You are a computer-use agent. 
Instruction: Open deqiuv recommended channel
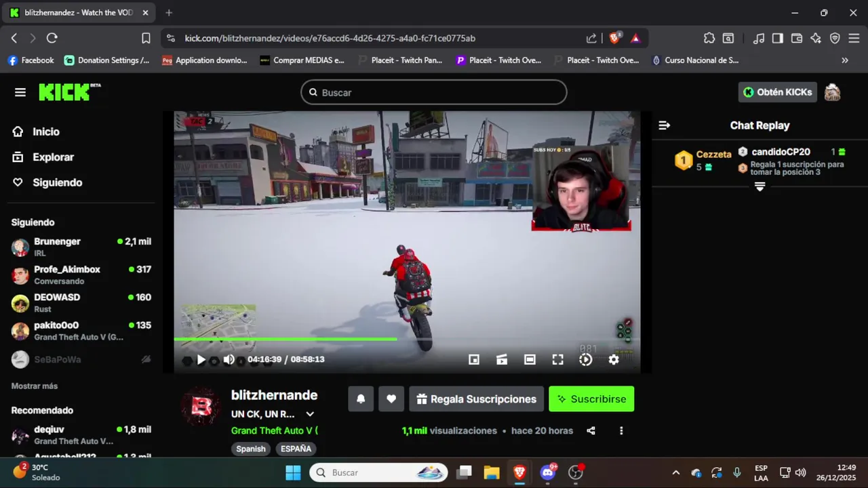pyautogui.click(x=81, y=435)
